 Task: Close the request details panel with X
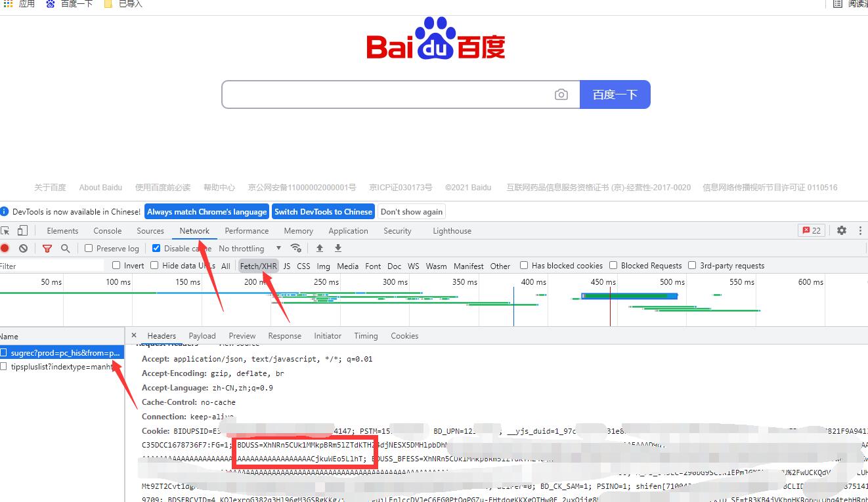(x=134, y=335)
